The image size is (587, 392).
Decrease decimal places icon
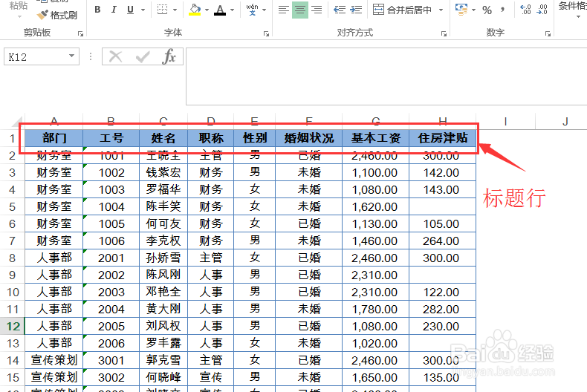click(542, 10)
